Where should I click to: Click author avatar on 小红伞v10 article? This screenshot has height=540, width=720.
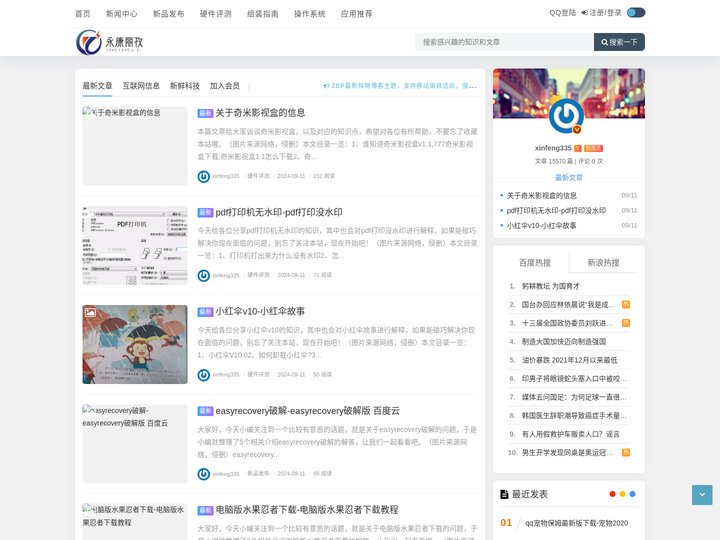pos(203,375)
